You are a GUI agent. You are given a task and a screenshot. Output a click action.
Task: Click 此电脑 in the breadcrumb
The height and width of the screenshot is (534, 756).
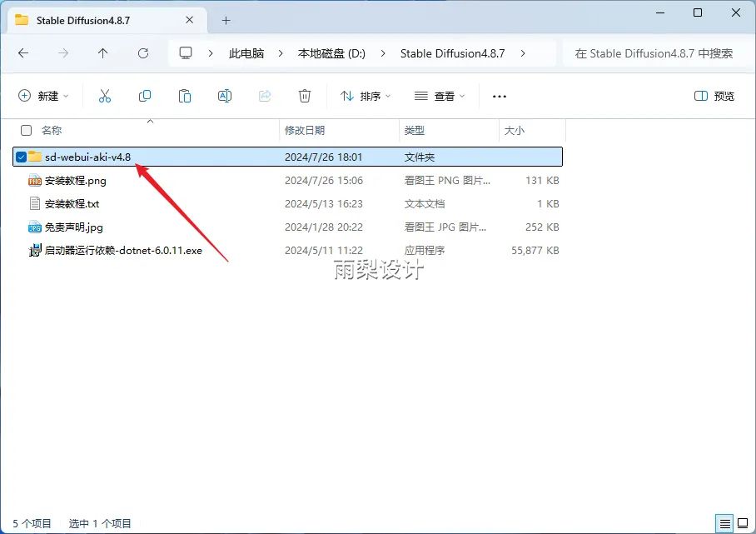coord(246,53)
